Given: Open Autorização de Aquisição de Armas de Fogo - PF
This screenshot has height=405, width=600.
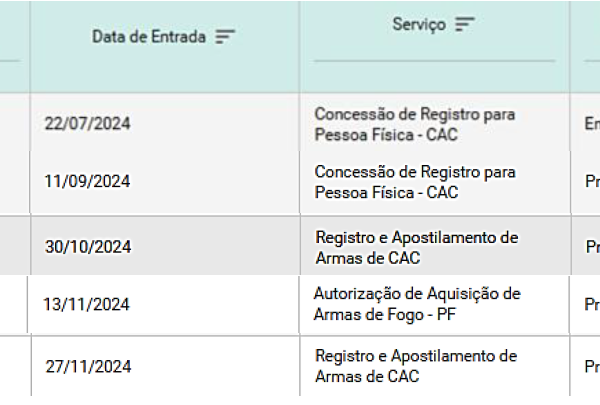Looking at the screenshot, I should 417,304.
